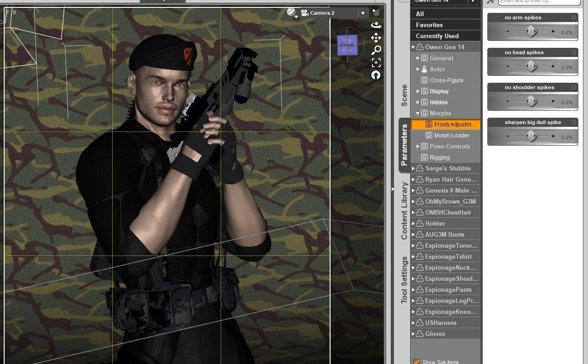Select the All filter category
588x364 pixels.
coord(445,14)
